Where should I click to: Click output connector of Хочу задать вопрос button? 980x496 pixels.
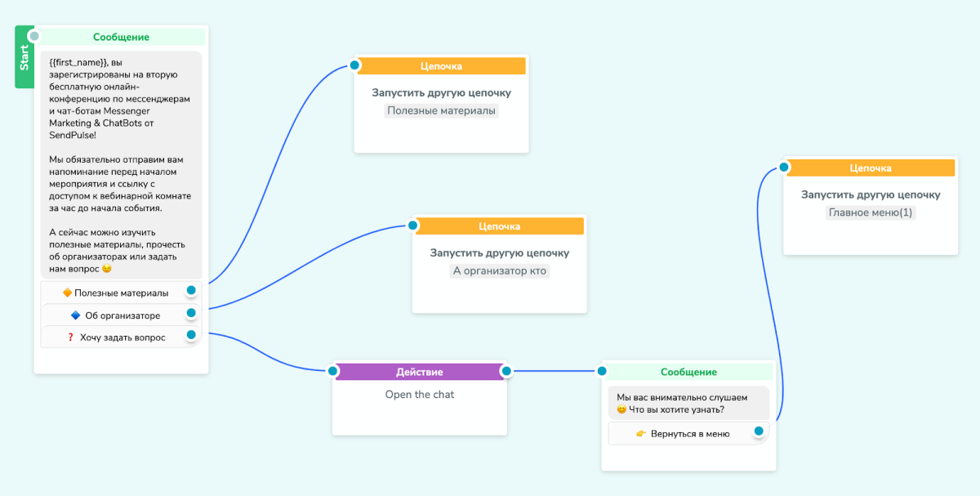[x=191, y=334]
